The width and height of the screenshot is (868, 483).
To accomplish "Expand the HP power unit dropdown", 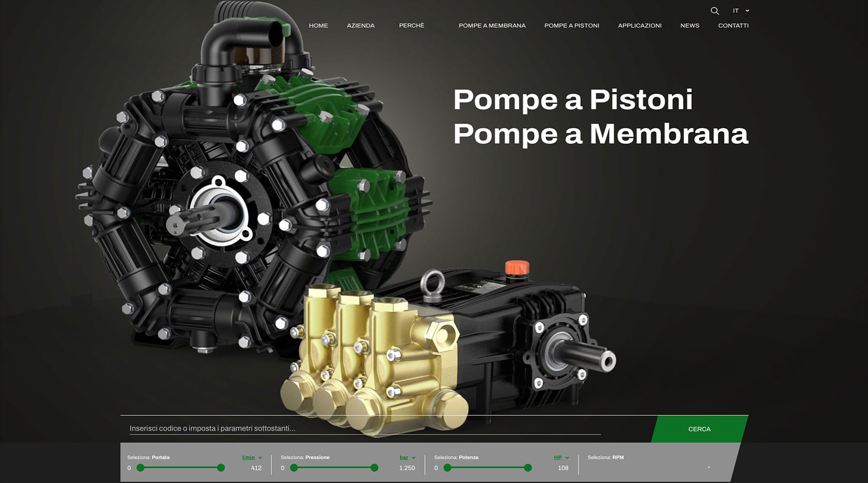I will (x=561, y=458).
